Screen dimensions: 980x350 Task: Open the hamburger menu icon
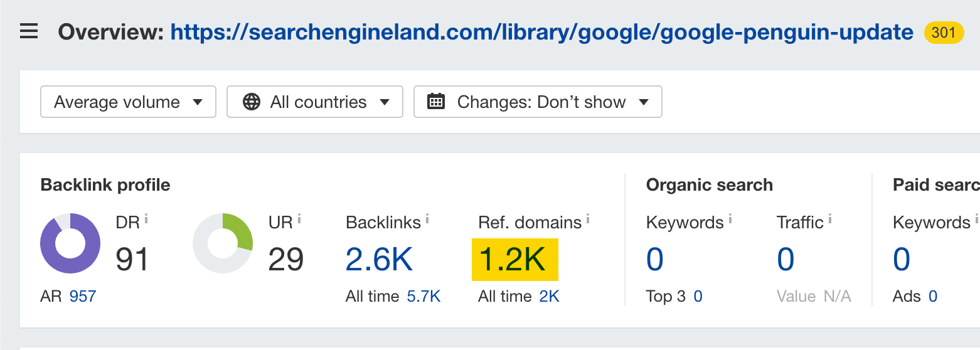pyautogui.click(x=29, y=31)
